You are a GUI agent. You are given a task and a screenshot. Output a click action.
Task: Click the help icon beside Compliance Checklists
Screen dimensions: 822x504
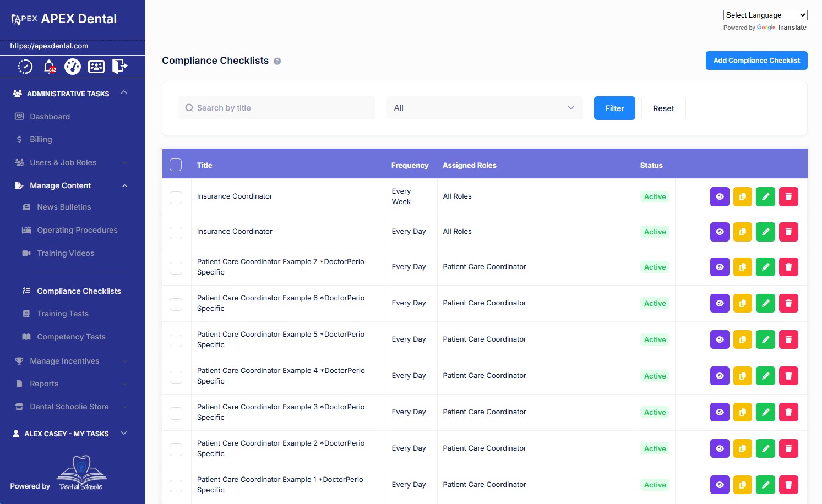coord(277,61)
